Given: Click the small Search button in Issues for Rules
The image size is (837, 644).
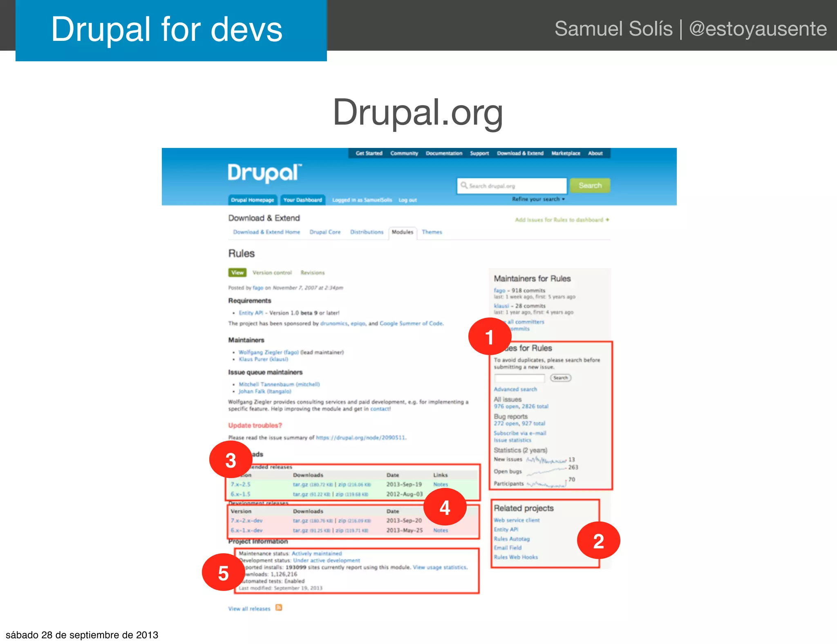Looking at the screenshot, I should pos(560,378).
